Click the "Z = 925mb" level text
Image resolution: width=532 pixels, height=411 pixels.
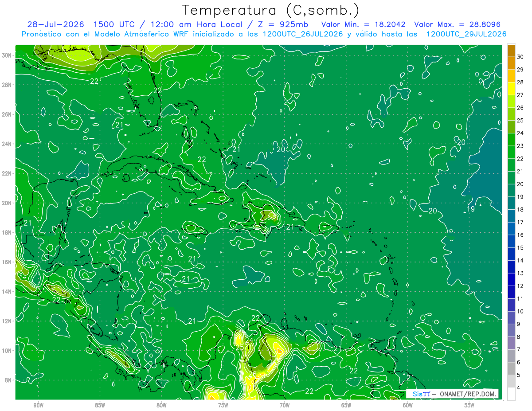(x=282, y=24)
